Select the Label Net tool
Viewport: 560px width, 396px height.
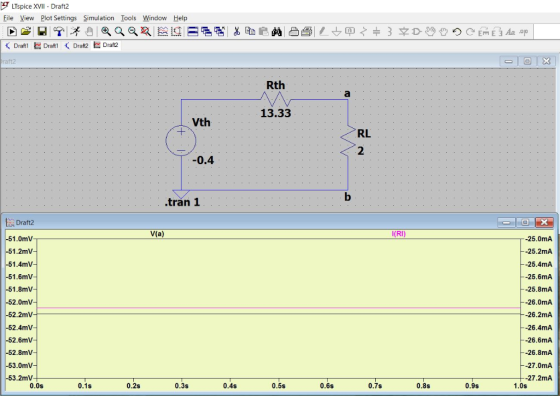click(350, 32)
